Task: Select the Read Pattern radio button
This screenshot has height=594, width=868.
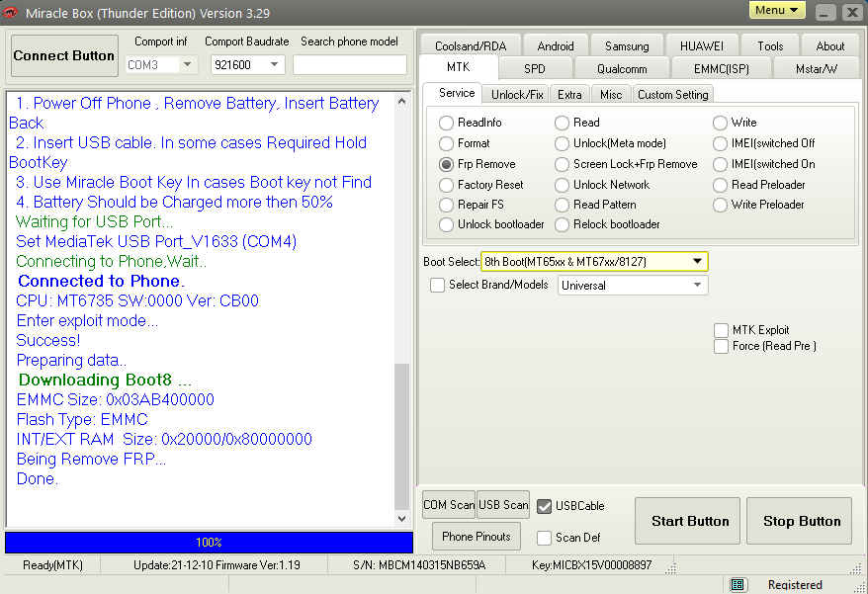Action: (562, 205)
